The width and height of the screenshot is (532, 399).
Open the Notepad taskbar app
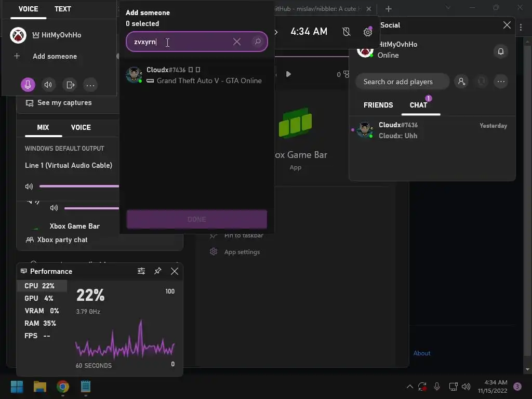(x=86, y=387)
